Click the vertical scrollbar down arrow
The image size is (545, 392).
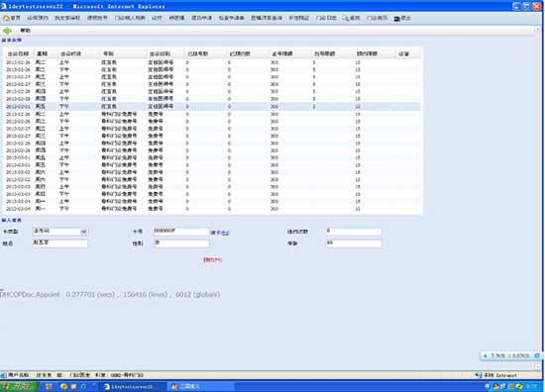pyautogui.click(x=538, y=366)
